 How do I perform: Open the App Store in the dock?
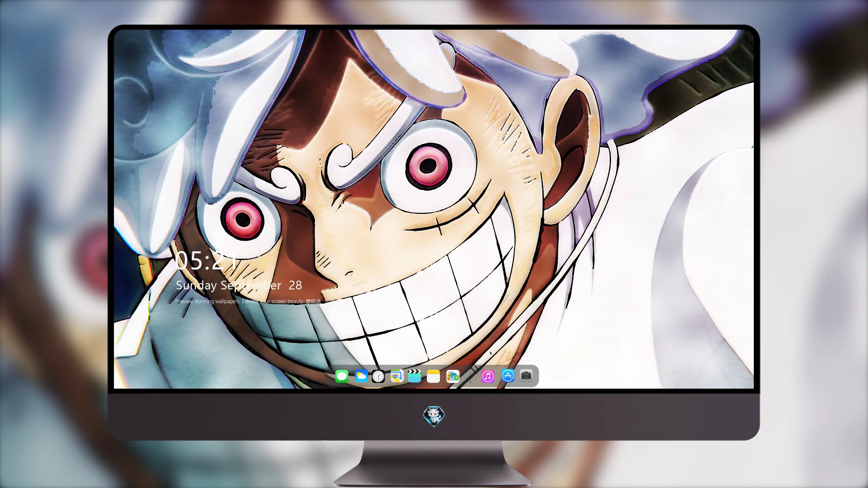(508, 375)
